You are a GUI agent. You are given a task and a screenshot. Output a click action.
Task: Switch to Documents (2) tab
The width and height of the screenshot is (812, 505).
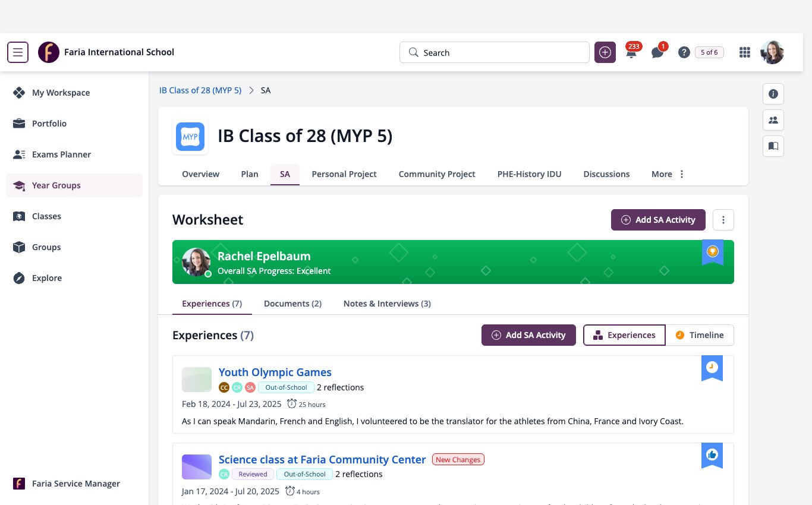pyautogui.click(x=292, y=304)
